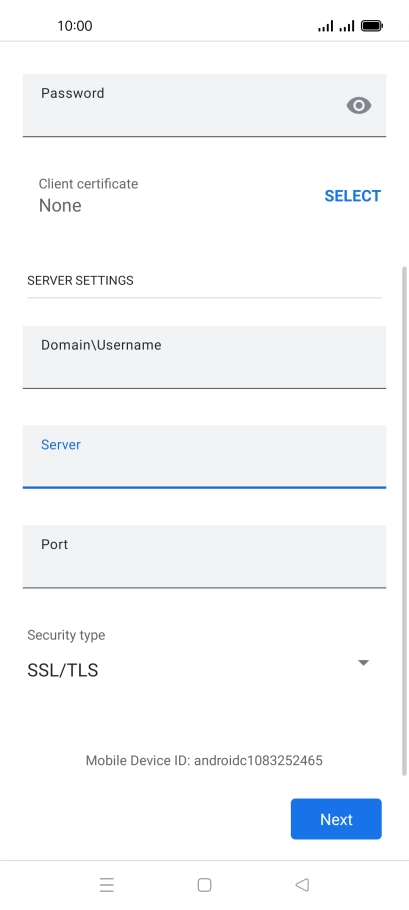Toggle password visibility with the eye icon
This screenshot has width=409, height=910.
pyautogui.click(x=359, y=106)
